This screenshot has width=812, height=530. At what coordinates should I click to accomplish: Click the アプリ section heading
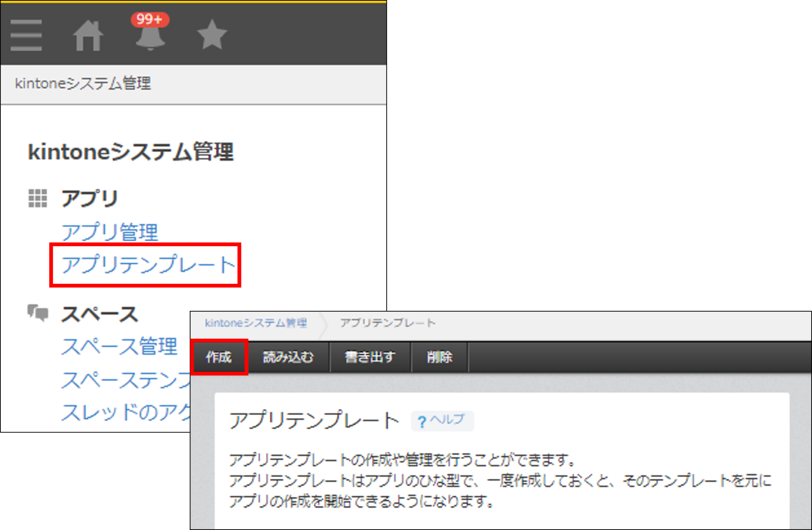point(90,198)
